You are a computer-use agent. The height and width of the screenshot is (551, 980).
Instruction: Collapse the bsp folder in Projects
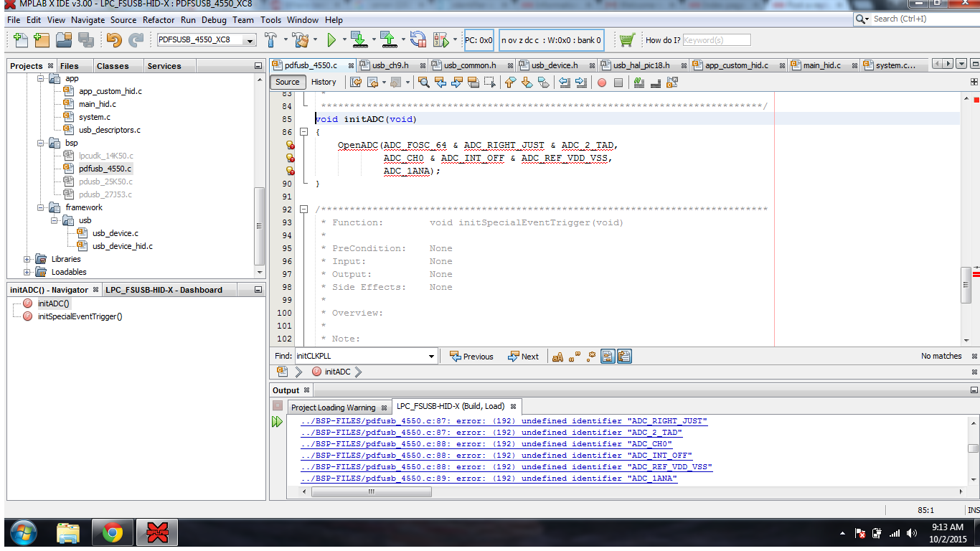[41, 143]
